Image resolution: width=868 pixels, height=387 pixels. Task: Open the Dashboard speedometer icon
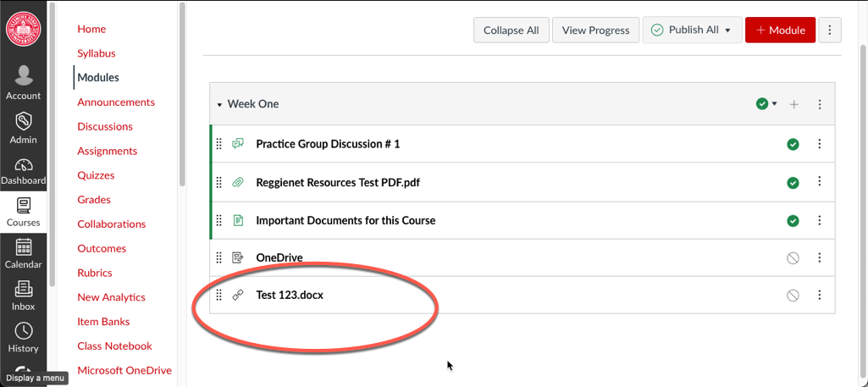(23, 165)
